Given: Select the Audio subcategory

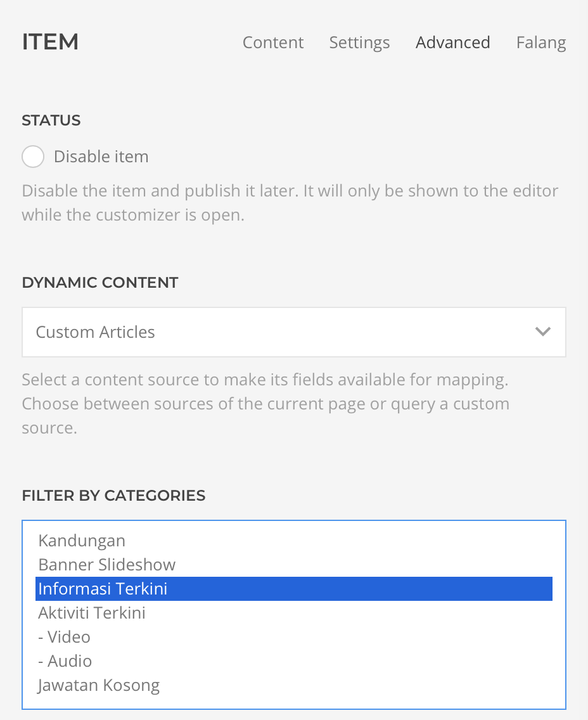Looking at the screenshot, I should [65, 661].
